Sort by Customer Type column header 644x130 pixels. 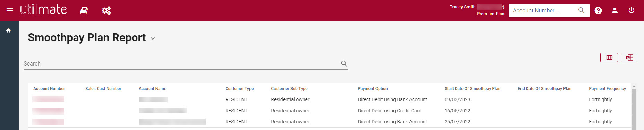[x=239, y=89]
